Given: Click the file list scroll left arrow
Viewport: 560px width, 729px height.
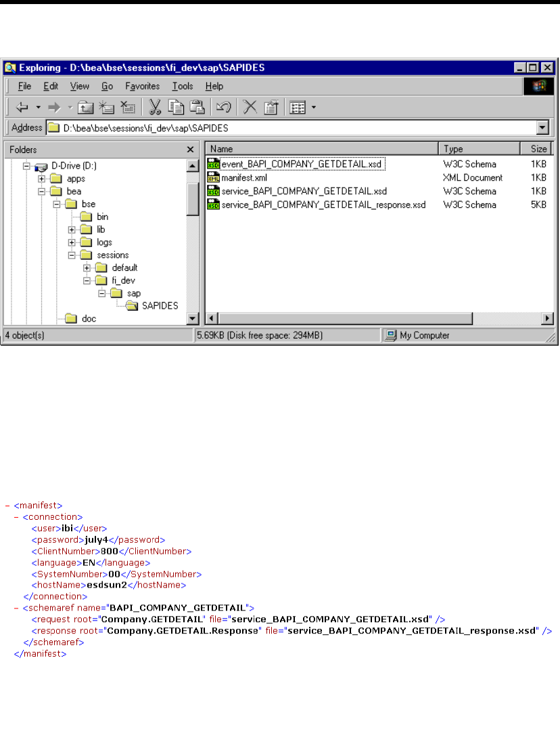Looking at the screenshot, I should [x=212, y=319].
